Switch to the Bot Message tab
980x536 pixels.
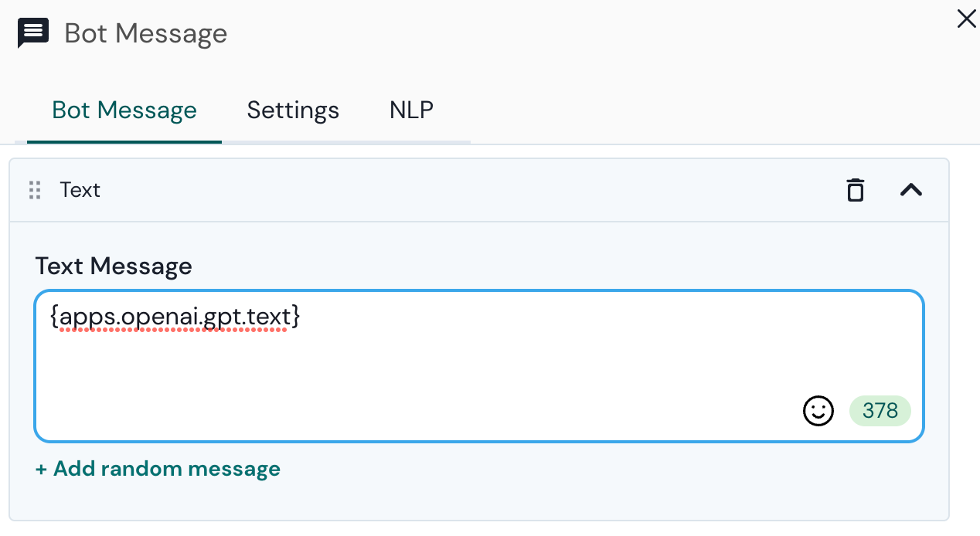[x=124, y=110]
